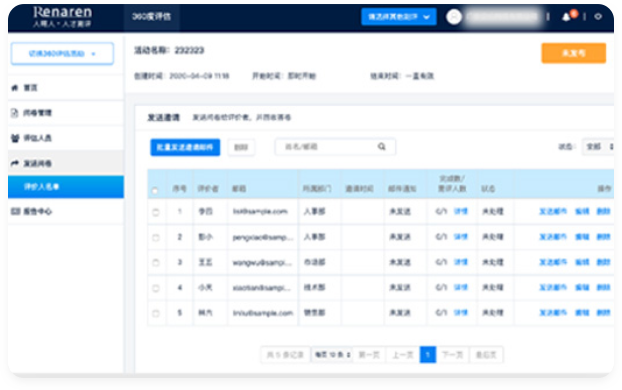Click send email link for row 5
The height and width of the screenshot is (390, 622).
(x=553, y=313)
